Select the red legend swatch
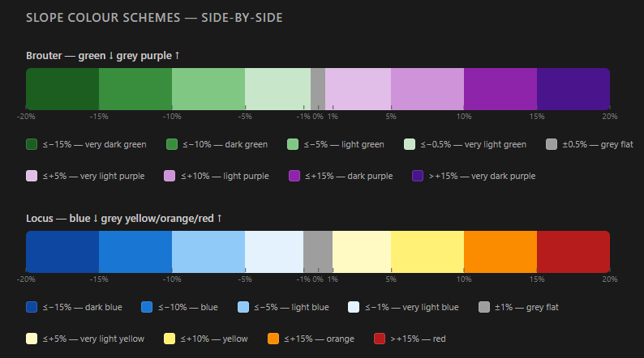The image size is (644, 358). pyautogui.click(x=380, y=339)
